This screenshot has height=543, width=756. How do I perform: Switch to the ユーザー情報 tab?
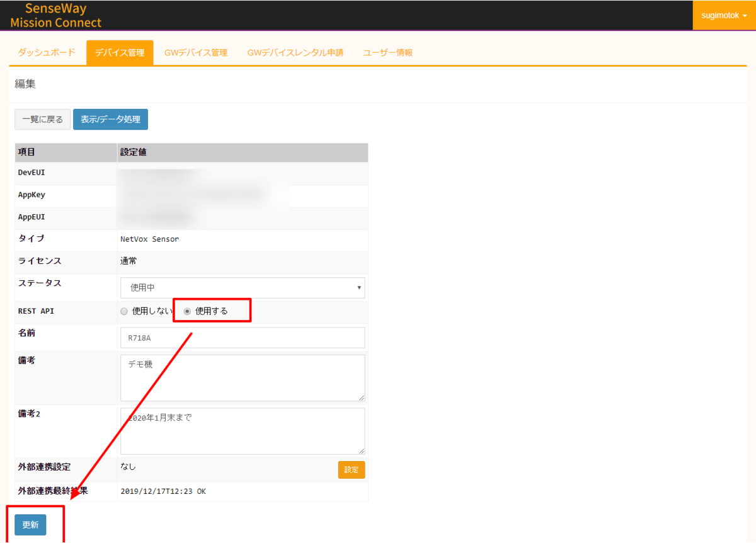pyautogui.click(x=388, y=53)
